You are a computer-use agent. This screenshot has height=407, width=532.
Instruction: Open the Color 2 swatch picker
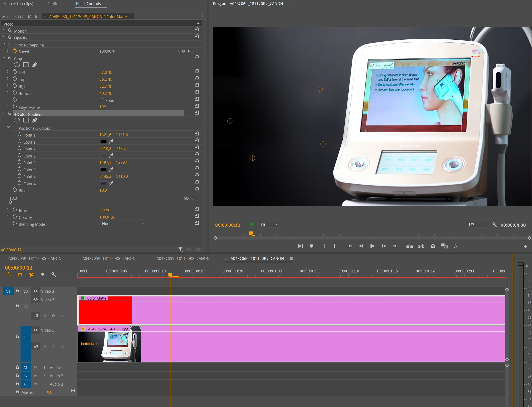click(103, 155)
